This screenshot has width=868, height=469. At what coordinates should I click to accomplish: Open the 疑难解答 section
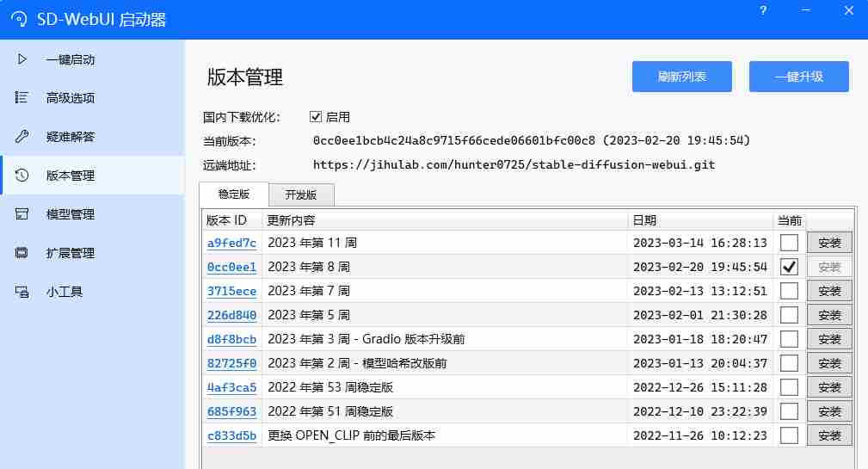(x=93, y=136)
